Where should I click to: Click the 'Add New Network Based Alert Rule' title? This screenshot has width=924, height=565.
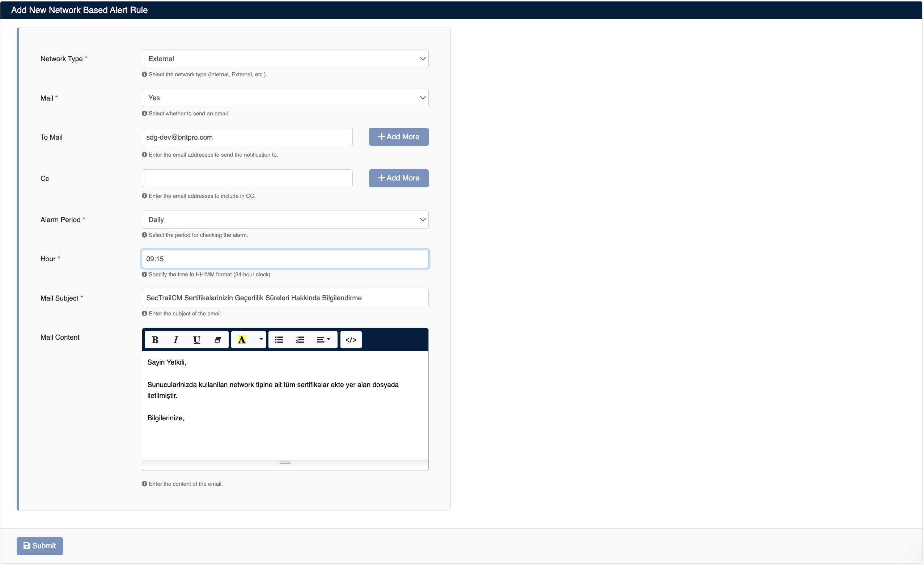tap(80, 10)
